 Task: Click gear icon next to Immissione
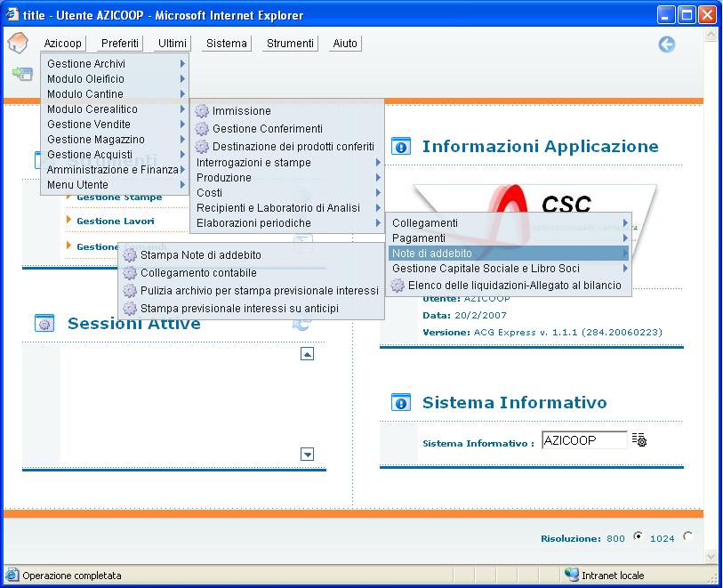202,110
